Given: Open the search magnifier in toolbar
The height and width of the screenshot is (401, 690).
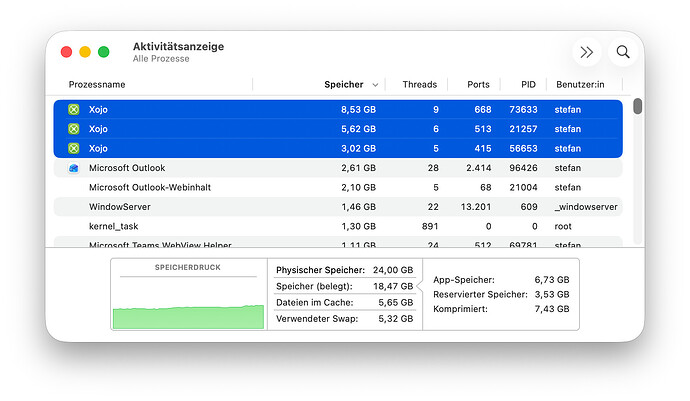Looking at the screenshot, I should point(623,52).
